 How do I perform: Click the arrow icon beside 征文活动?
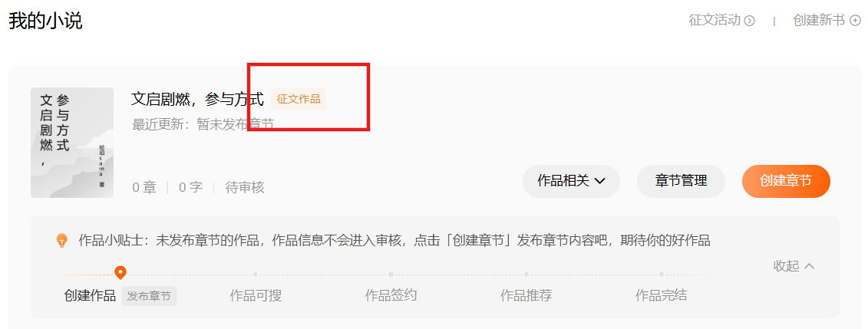750,21
